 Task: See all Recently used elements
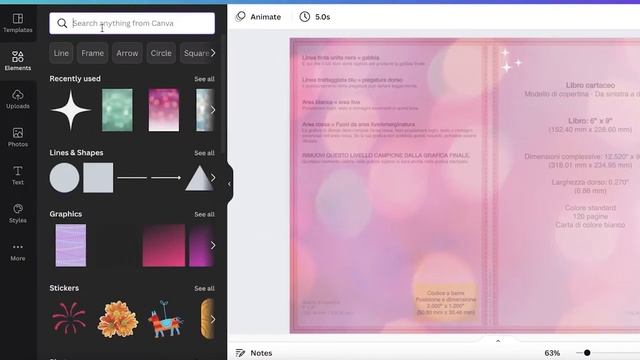(204, 79)
